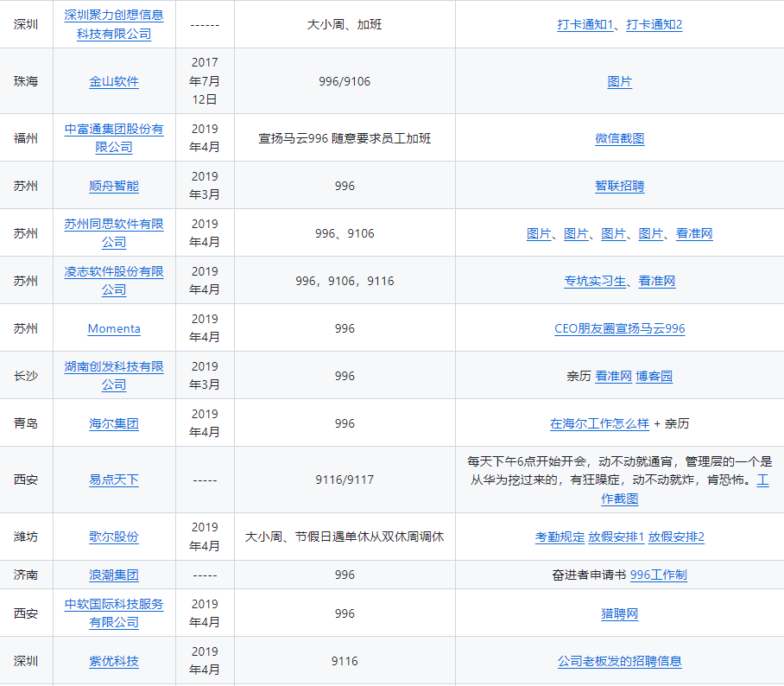Select text 宣扬马云996 随意要求员工加班

(345, 138)
